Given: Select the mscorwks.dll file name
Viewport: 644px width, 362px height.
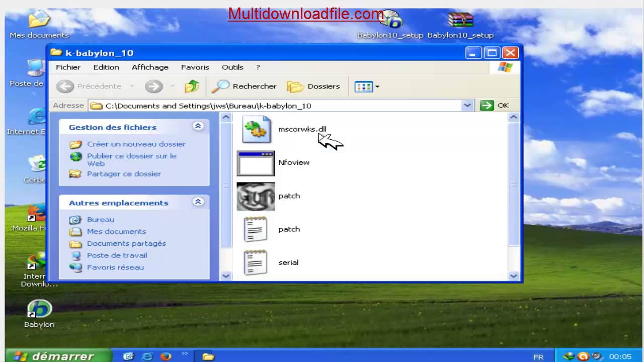Looking at the screenshot, I should pyautogui.click(x=302, y=129).
